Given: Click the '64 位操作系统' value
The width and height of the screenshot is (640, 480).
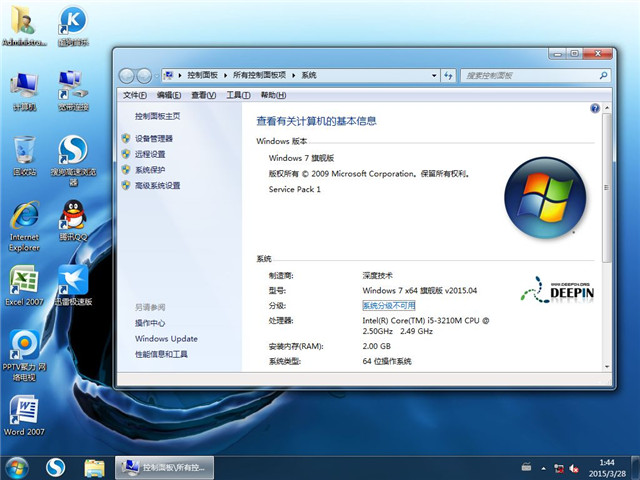Looking at the screenshot, I should 387,361.
